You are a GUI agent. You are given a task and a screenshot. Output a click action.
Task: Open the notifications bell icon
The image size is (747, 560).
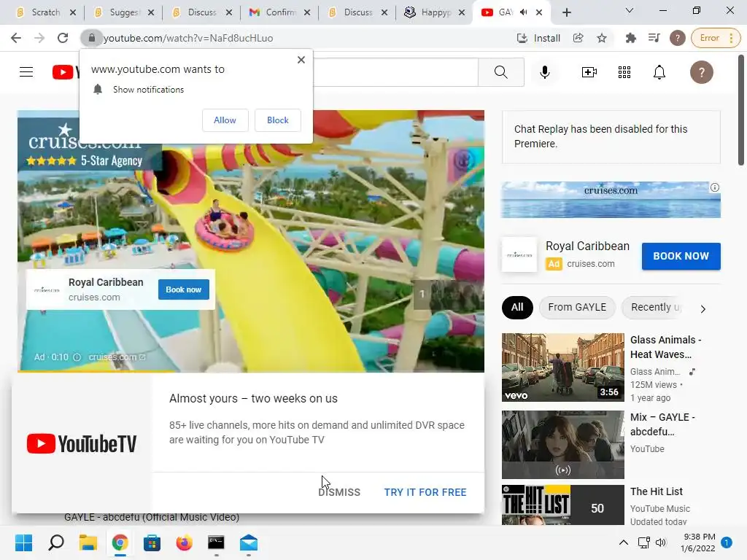[659, 72]
